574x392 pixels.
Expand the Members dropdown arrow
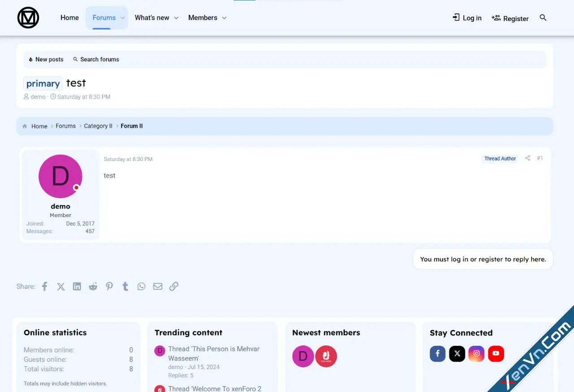pos(224,18)
